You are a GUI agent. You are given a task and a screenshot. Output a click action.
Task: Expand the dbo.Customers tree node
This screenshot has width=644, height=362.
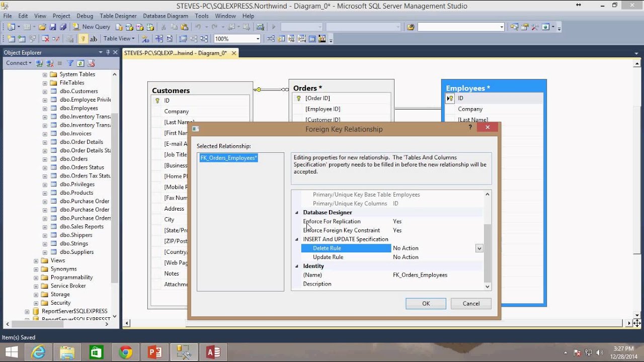(x=45, y=92)
